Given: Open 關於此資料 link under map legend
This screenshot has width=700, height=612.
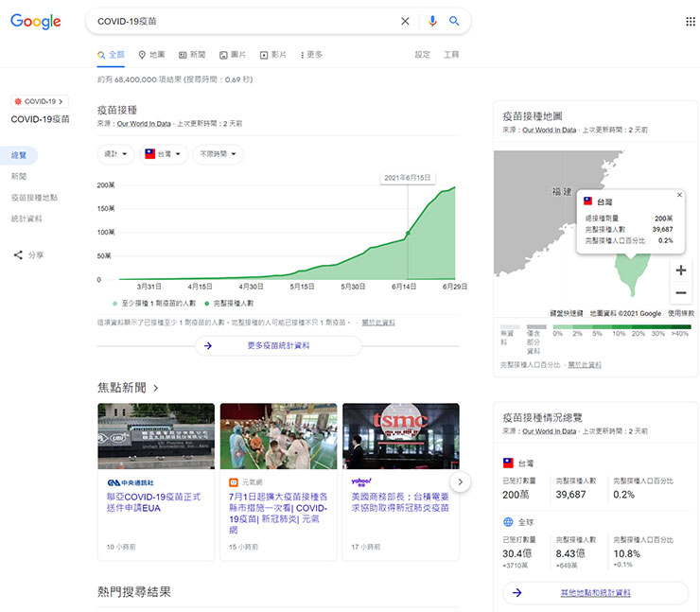Looking at the screenshot, I should 585,365.
